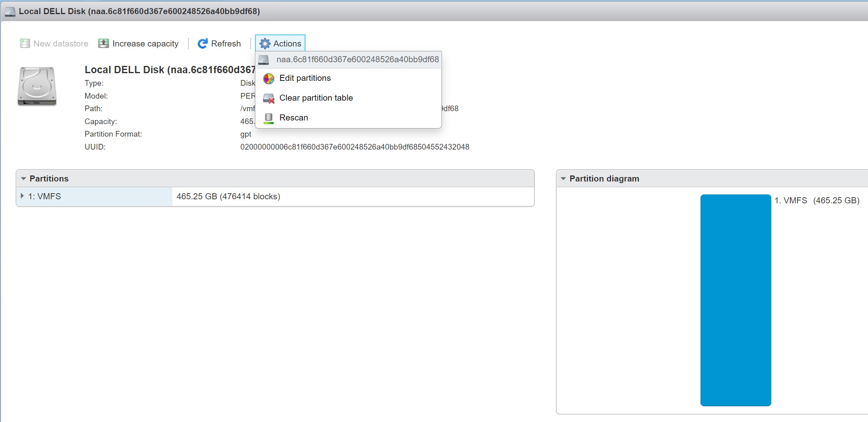Collapse the Partitions panel
This screenshot has width=868, height=422.
(23, 179)
